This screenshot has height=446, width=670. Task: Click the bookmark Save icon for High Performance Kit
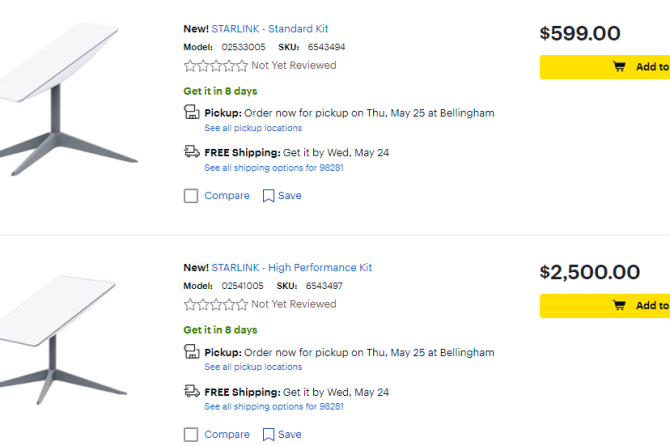pyautogui.click(x=268, y=435)
